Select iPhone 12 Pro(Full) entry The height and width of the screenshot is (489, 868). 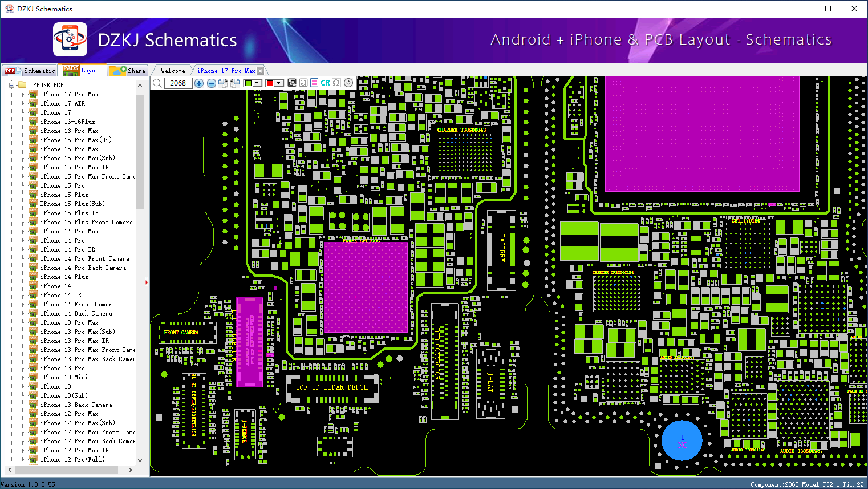tap(72, 459)
